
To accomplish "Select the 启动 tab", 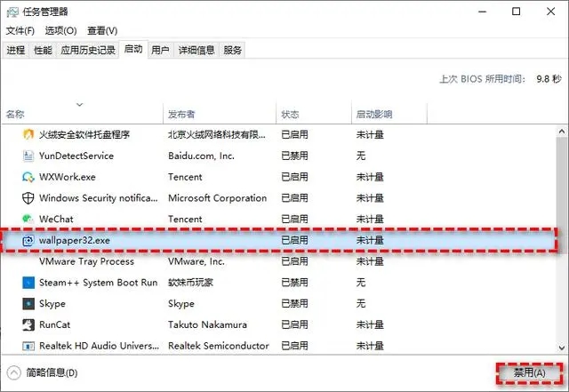I will click(133, 49).
